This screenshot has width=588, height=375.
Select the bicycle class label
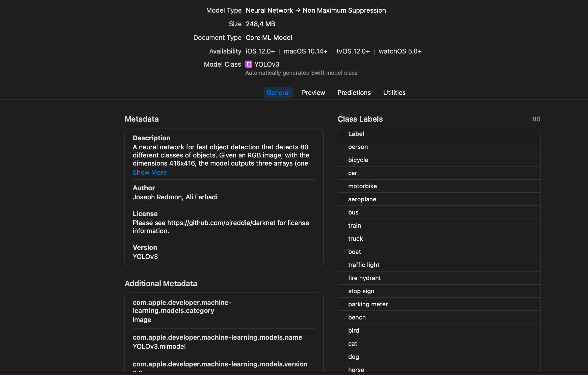(x=358, y=160)
